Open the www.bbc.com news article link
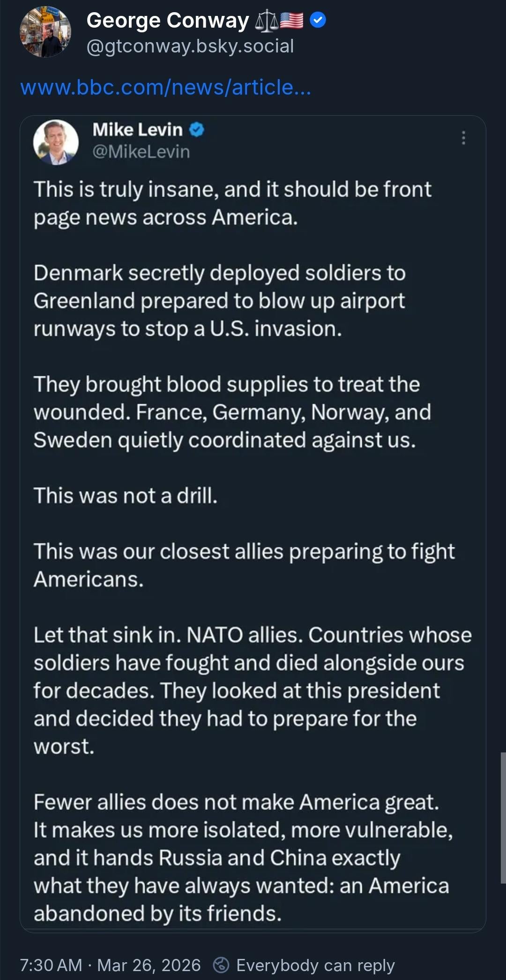506x980 pixels. [x=166, y=88]
